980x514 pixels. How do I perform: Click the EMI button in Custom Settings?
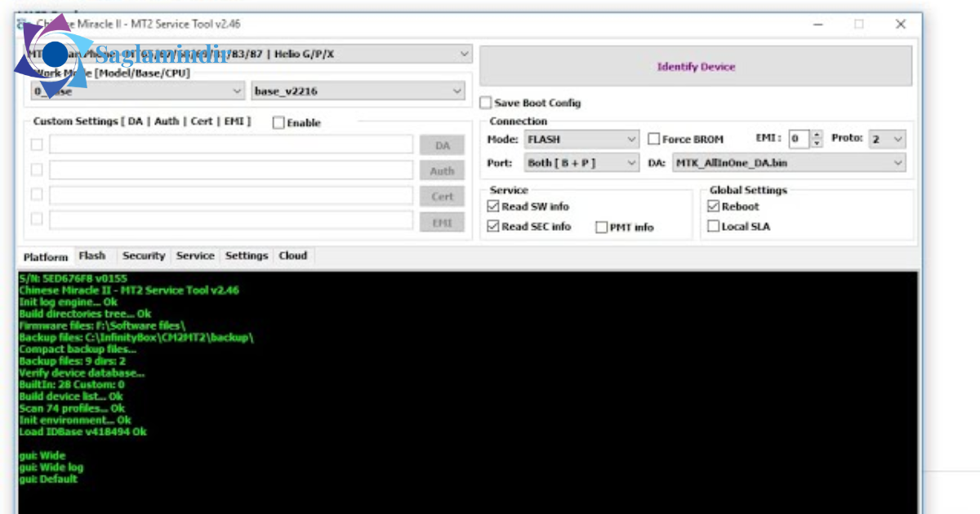click(442, 222)
